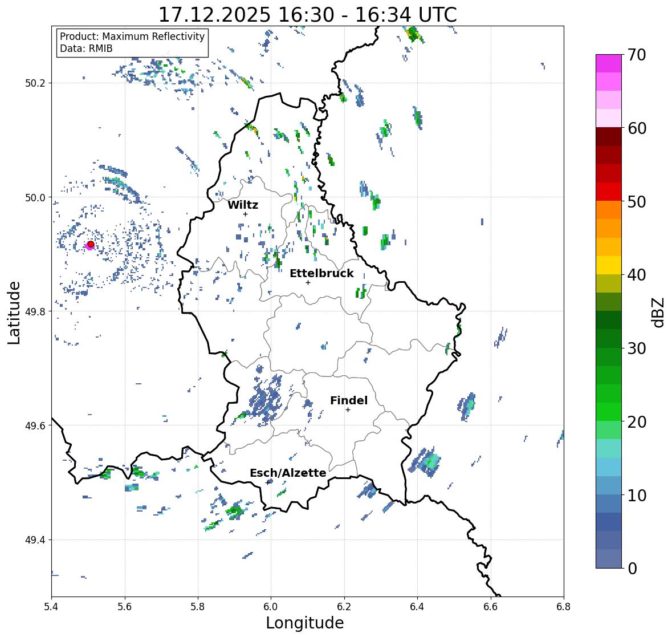The width and height of the screenshot is (672, 637).
Task: Click the dBZ colorbar axis label
Action: pyautogui.click(x=659, y=312)
